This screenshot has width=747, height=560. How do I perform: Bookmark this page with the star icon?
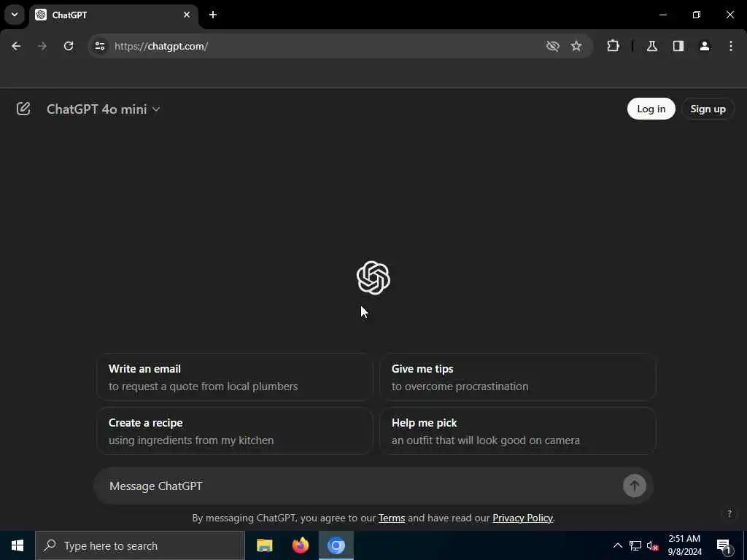click(576, 46)
